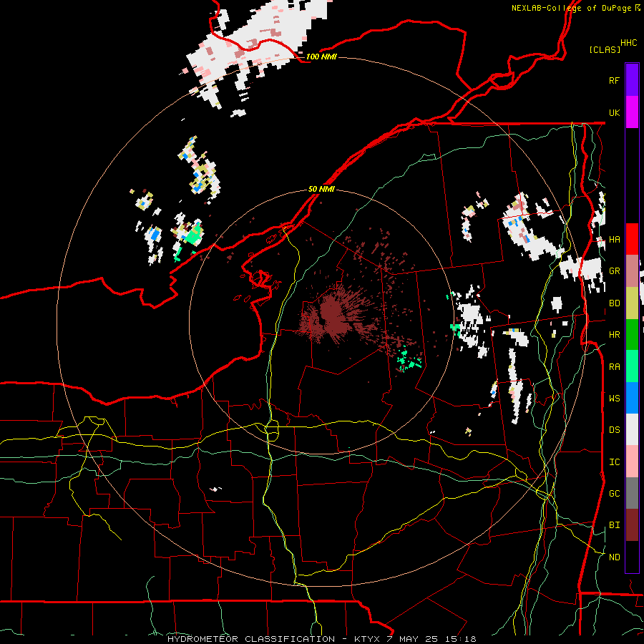Click the HA red legend color swatch

pyautogui.click(x=632, y=239)
